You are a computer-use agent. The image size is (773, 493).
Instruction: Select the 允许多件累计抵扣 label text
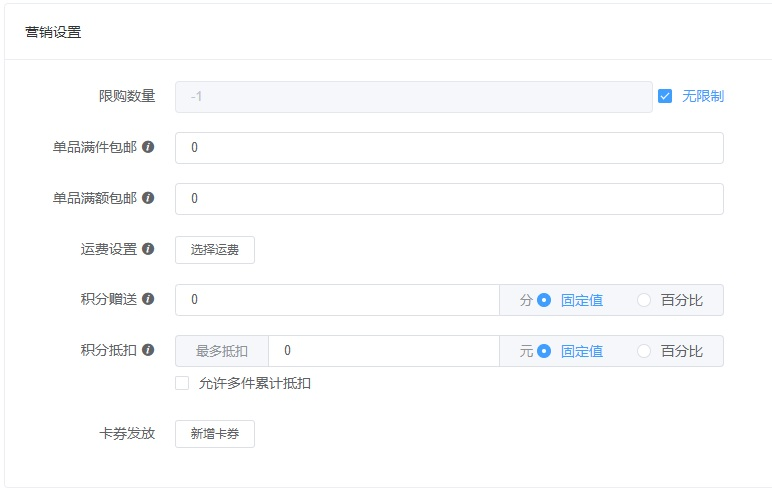(x=255, y=383)
